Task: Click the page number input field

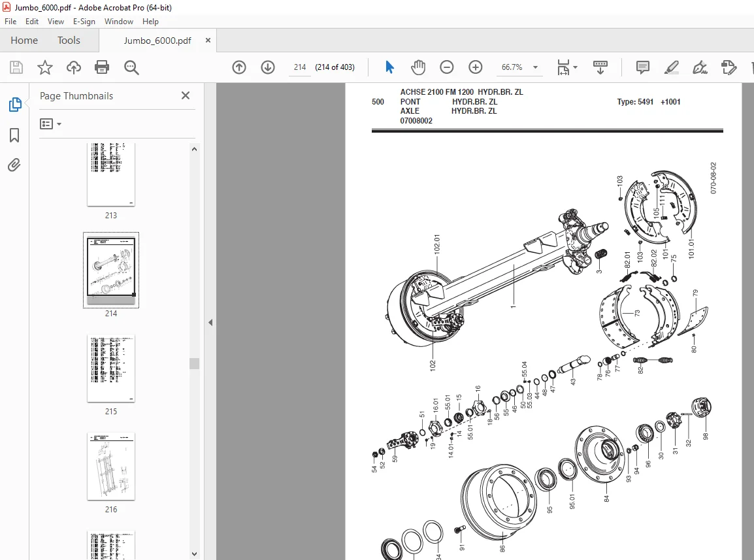Action: pyautogui.click(x=300, y=67)
